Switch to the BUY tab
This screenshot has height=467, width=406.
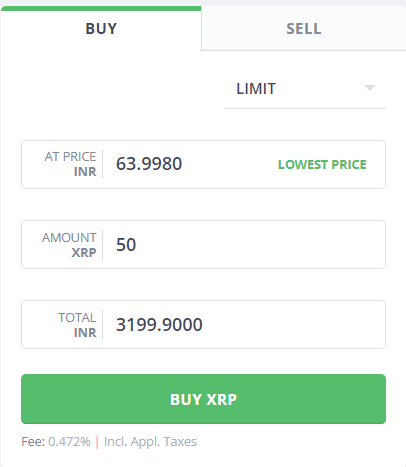101,29
